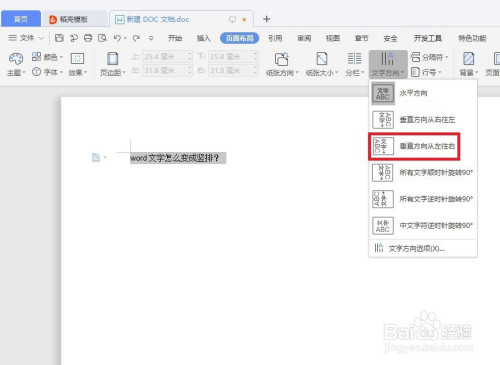Expand the undo history dropdown arrow
Image resolution: width=500 pixels, height=365 pixels.
pos(125,38)
